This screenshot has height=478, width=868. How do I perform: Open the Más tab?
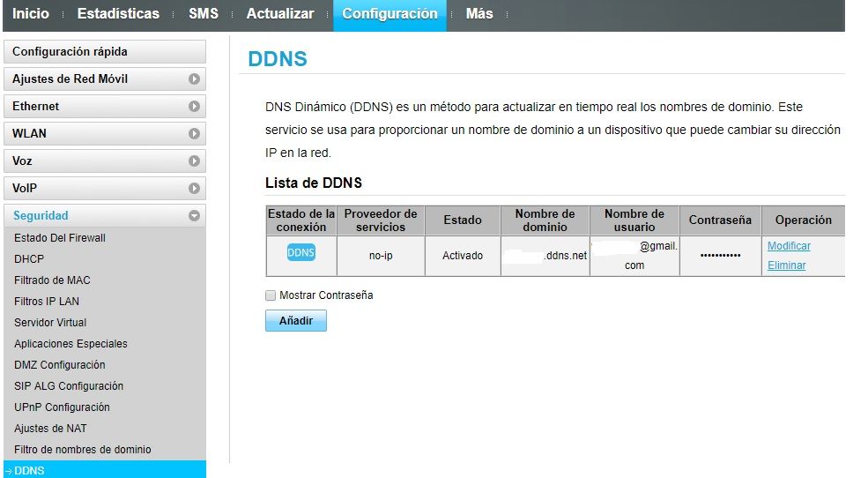click(x=479, y=14)
